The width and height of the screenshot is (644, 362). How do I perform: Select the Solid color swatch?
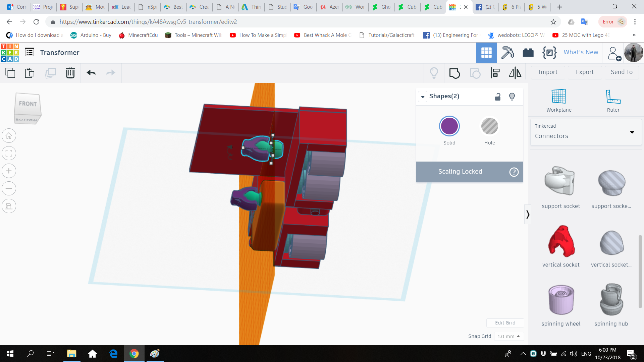point(449,126)
